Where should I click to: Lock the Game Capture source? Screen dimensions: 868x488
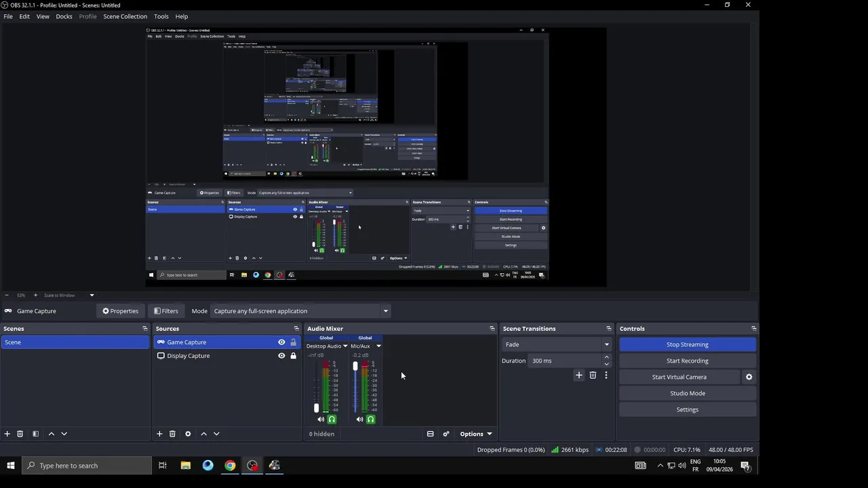tap(294, 342)
